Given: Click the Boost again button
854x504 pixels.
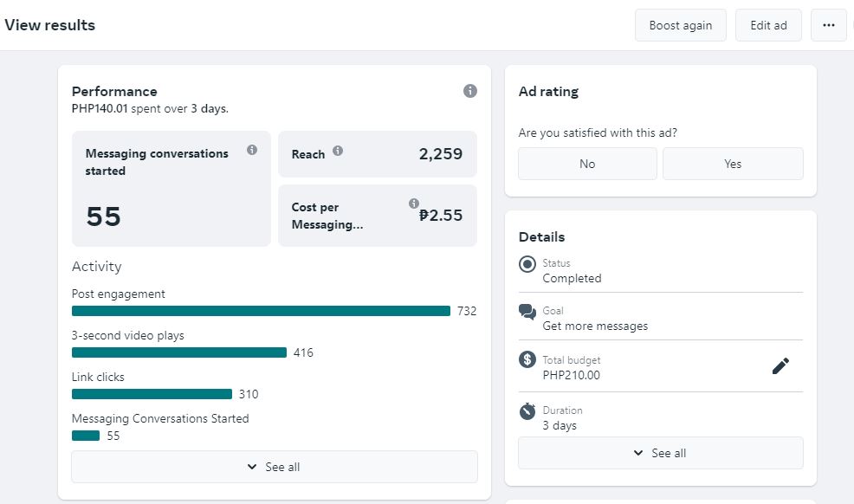Looking at the screenshot, I should (680, 25).
